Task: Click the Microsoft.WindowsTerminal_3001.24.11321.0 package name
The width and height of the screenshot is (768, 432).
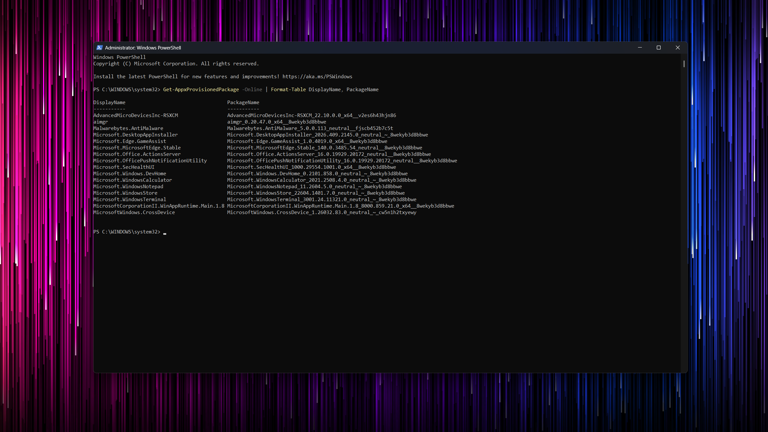Action: pos(321,199)
